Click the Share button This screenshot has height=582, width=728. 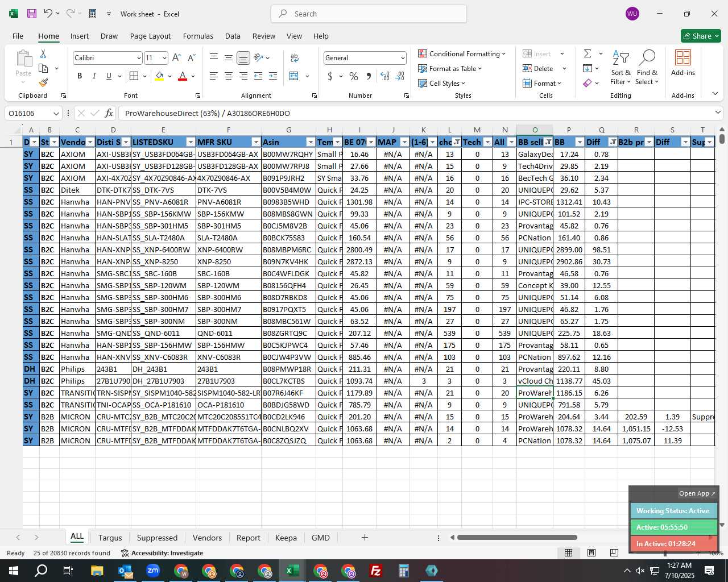coord(701,36)
